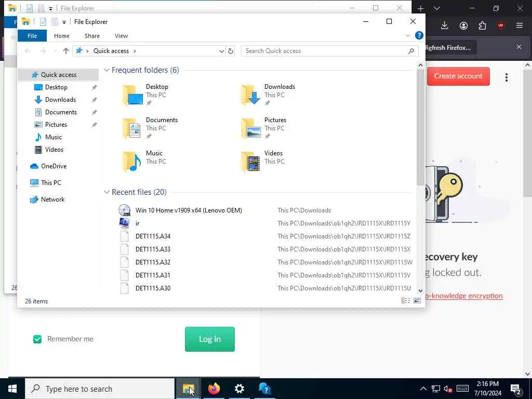The image size is (532, 399).
Task: Collapse the Frequent folders group
Action: pos(107,70)
